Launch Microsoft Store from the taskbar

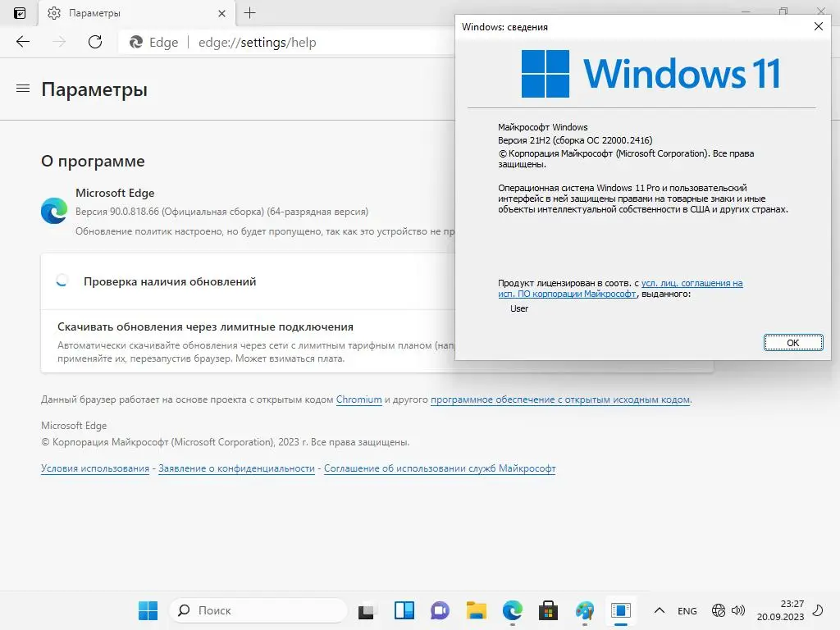coord(548,610)
